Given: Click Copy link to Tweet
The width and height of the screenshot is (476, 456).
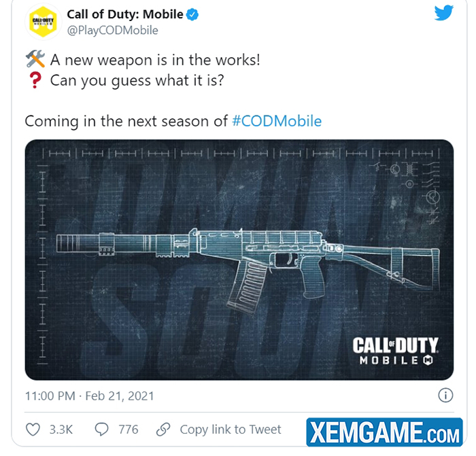Looking at the screenshot, I should click(x=231, y=429).
